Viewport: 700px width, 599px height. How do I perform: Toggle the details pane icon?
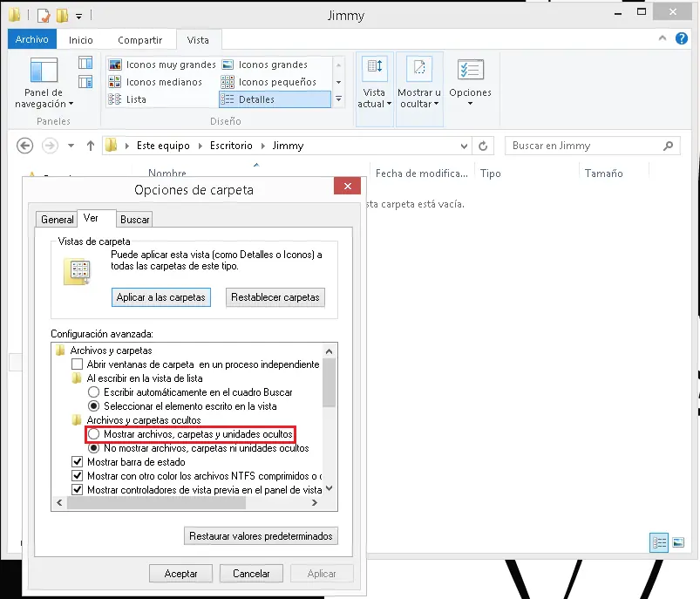pyautogui.click(x=85, y=82)
